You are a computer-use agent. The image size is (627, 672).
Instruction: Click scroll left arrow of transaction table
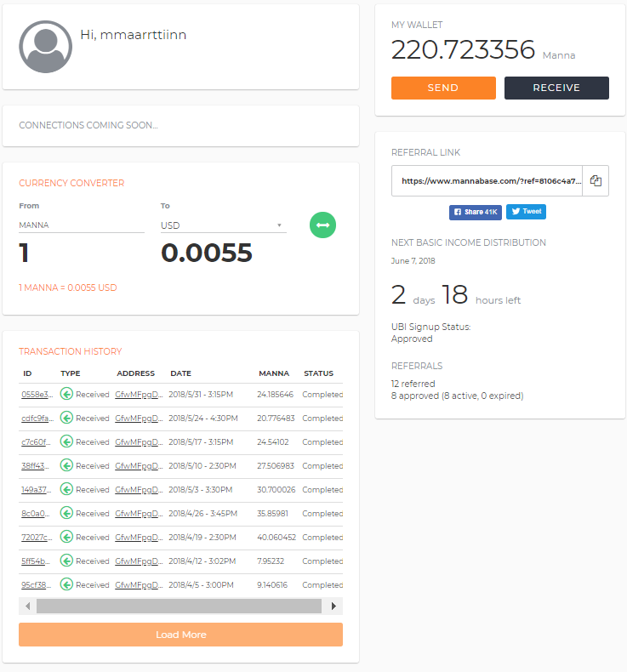point(28,606)
